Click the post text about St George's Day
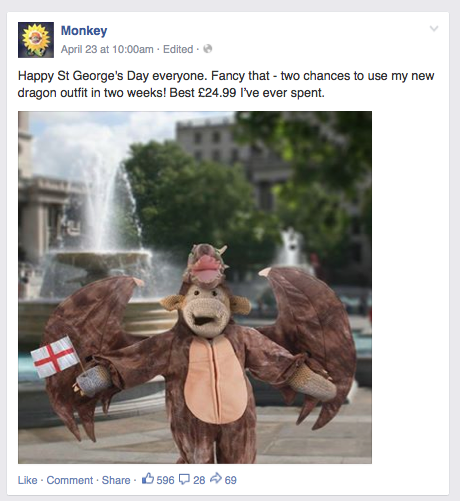The image size is (460, 501). pyautogui.click(x=226, y=84)
